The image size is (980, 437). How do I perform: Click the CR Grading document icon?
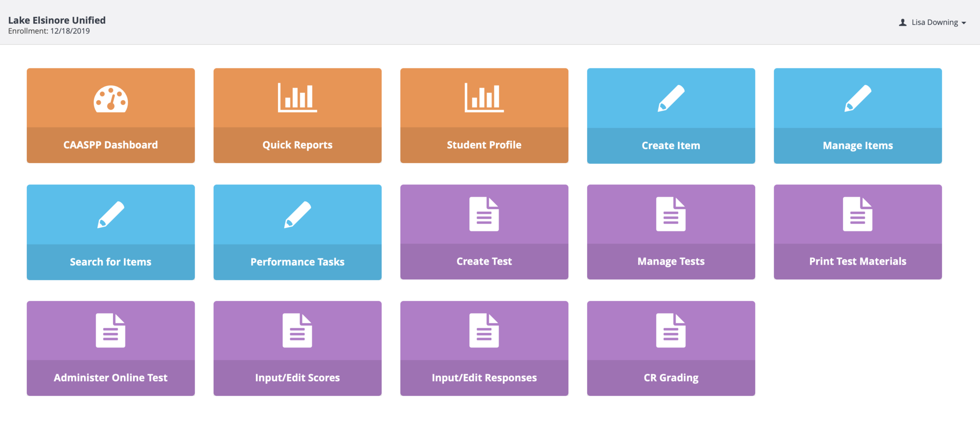point(671,330)
